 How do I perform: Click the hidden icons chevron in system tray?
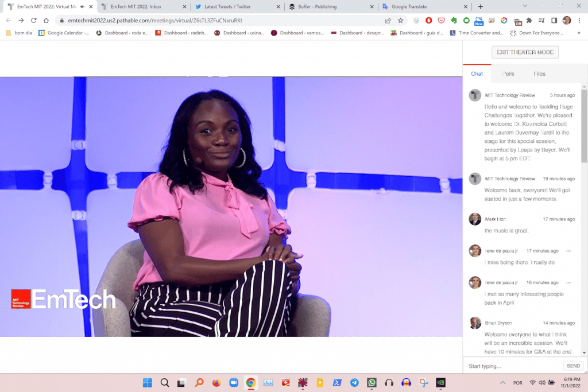pyautogui.click(x=504, y=382)
